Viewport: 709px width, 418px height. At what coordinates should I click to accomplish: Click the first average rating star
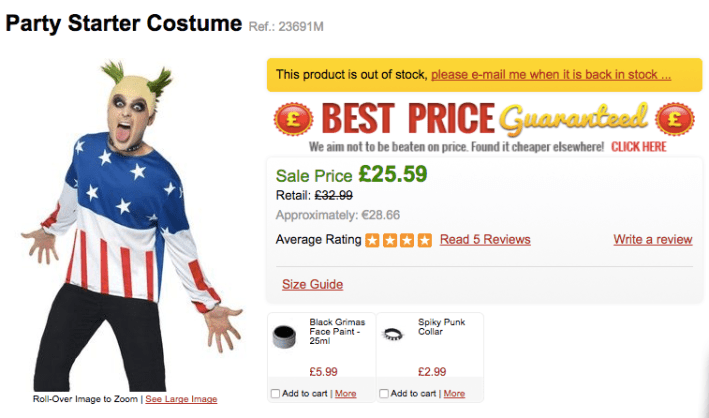(372, 240)
